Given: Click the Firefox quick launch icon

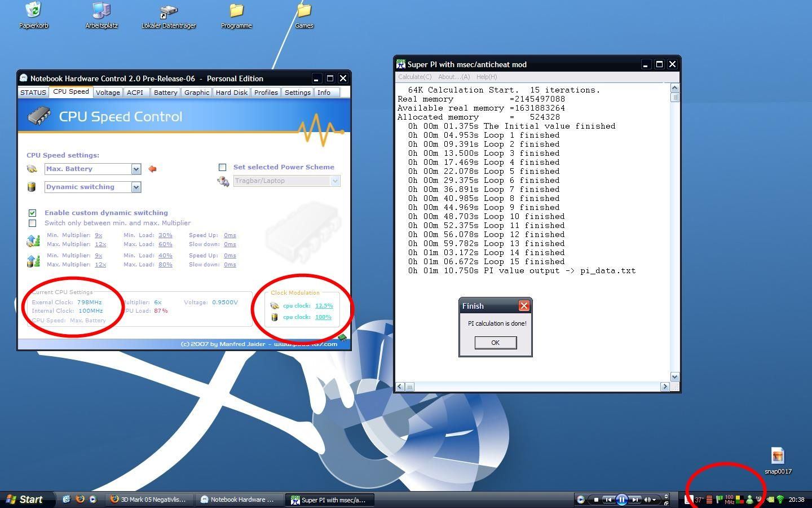Looking at the screenshot, I should (x=80, y=499).
